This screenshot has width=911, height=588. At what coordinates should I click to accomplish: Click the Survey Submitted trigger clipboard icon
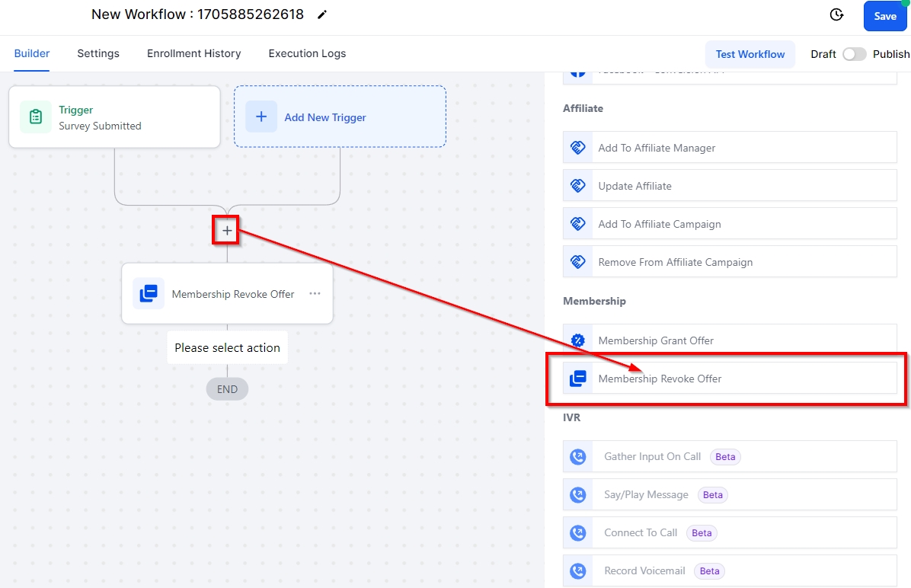click(x=36, y=117)
